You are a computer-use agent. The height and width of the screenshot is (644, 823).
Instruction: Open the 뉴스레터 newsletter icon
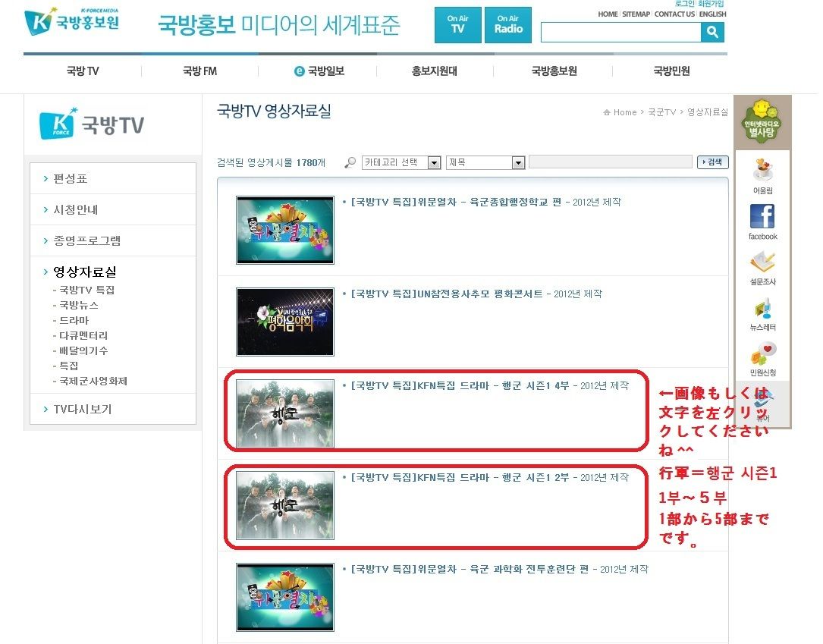tap(762, 314)
